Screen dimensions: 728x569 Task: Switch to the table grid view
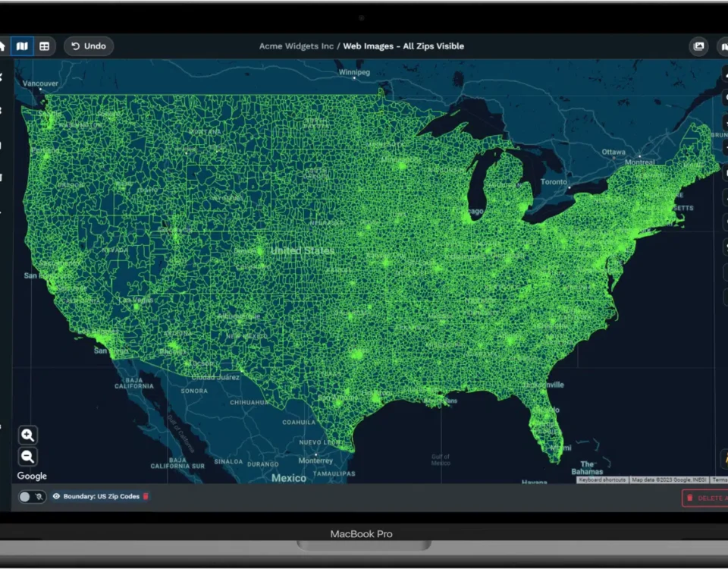[x=45, y=46]
